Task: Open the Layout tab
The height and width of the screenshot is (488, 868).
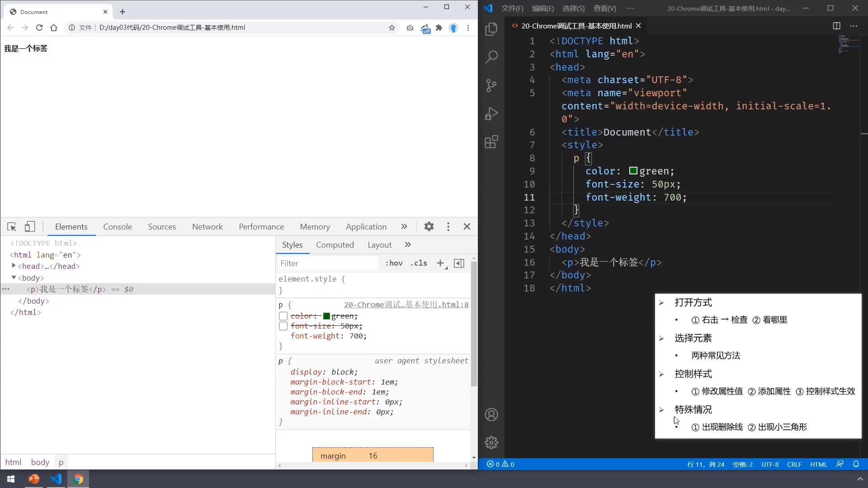Action: pos(379,244)
